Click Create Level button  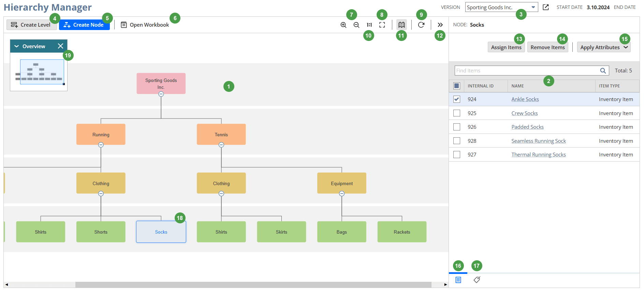(32, 25)
